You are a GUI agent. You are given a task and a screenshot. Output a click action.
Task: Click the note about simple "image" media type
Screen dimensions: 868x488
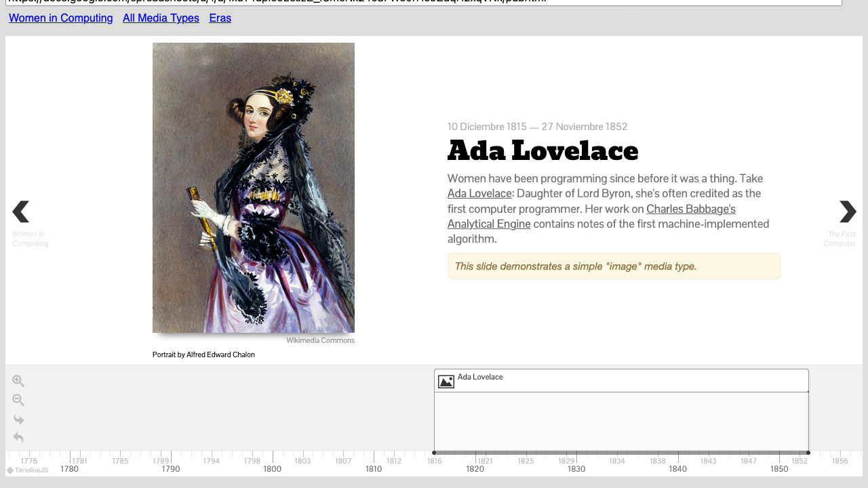[x=614, y=266]
